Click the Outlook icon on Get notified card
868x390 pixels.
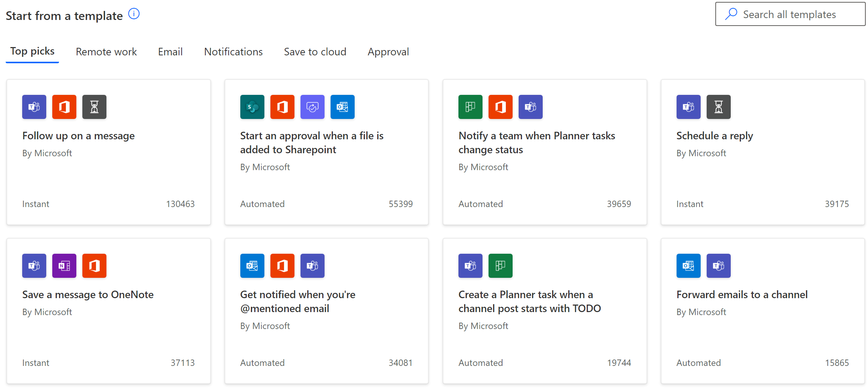pos(252,266)
